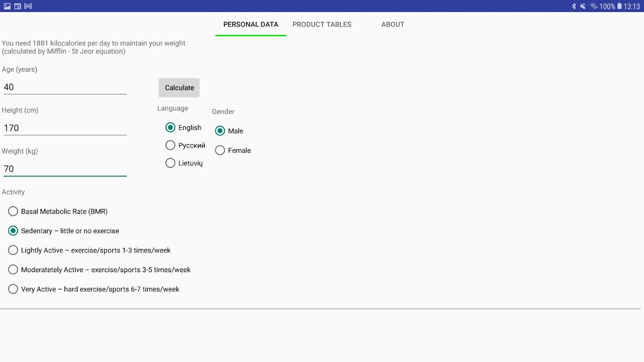Tap the Age (years) label
This screenshot has height=362, width=644.
pyautogui.click(x=19, y=69)
